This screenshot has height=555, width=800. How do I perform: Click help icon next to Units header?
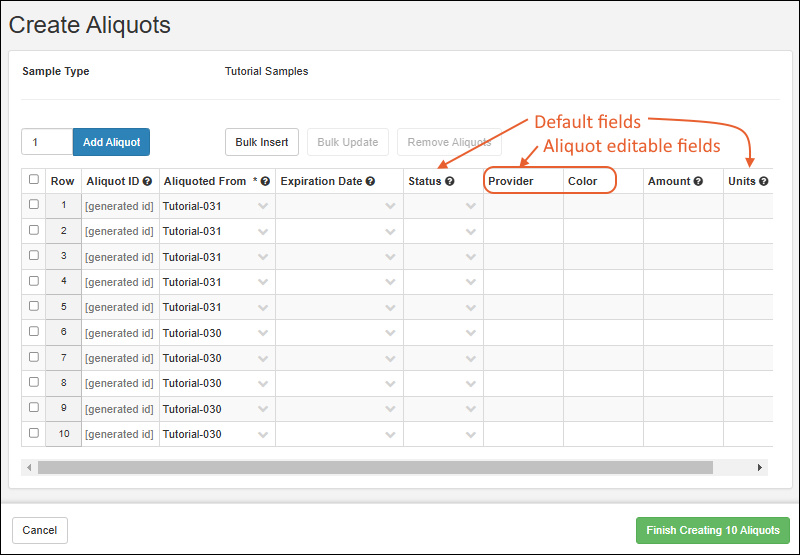click(764, 182)
